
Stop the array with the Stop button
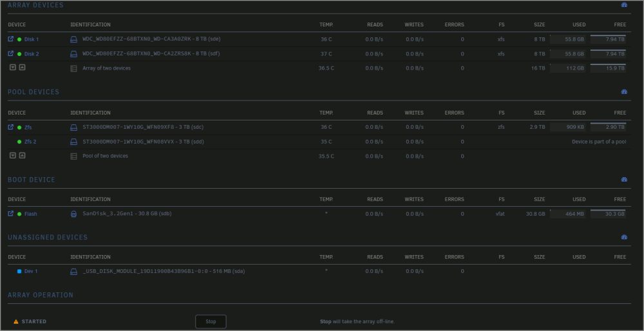[211, 321]
